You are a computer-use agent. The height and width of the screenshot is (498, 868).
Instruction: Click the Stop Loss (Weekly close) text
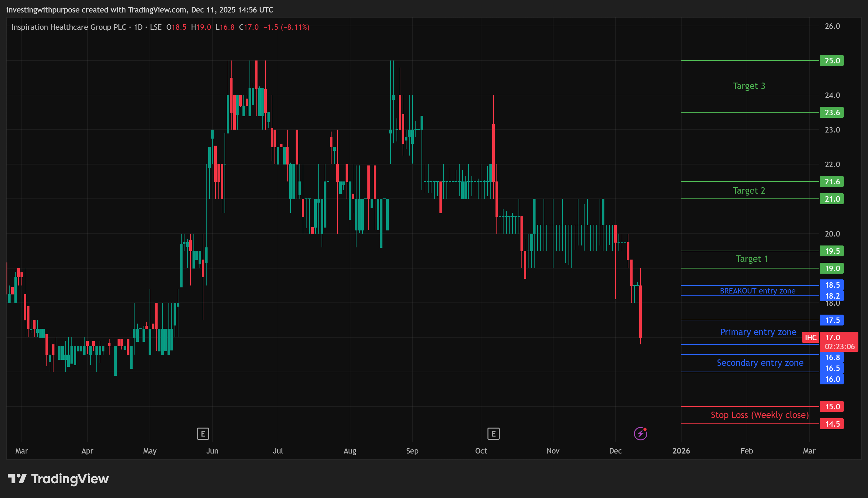click(x=759, y=415)
